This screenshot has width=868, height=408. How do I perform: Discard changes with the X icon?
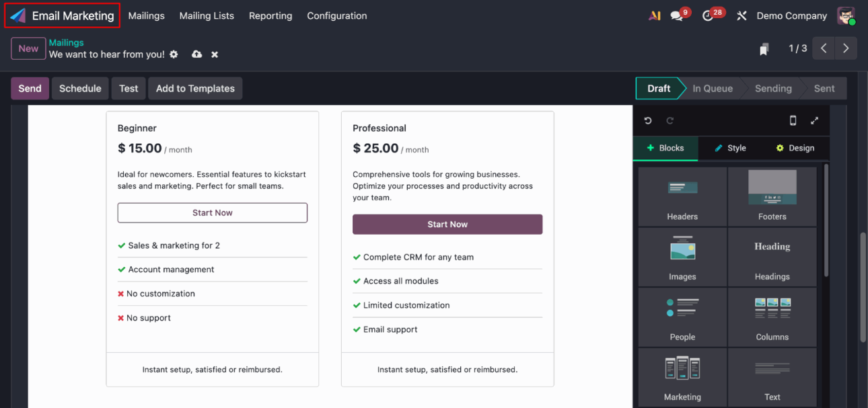tap(215, 54)
